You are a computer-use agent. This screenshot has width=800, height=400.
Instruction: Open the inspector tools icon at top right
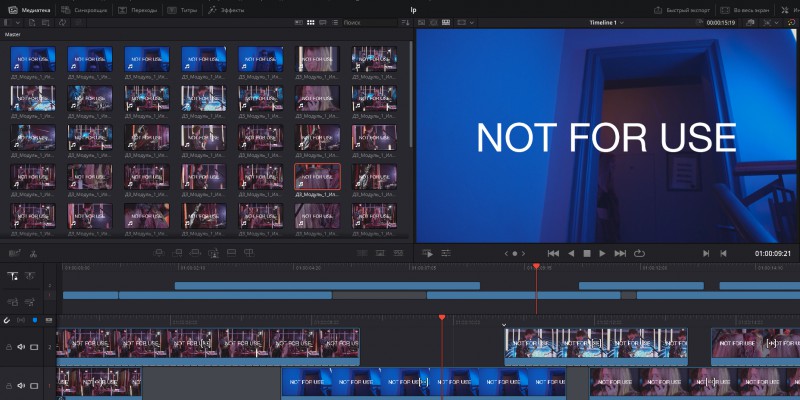785,10
